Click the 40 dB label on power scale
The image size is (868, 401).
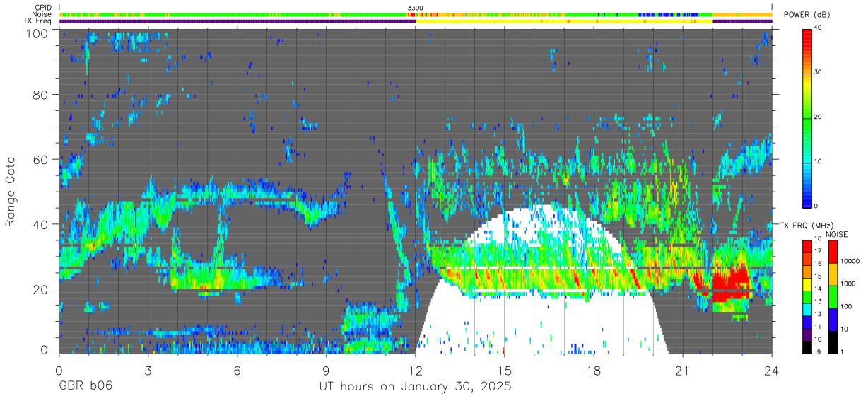click(818, 28)
